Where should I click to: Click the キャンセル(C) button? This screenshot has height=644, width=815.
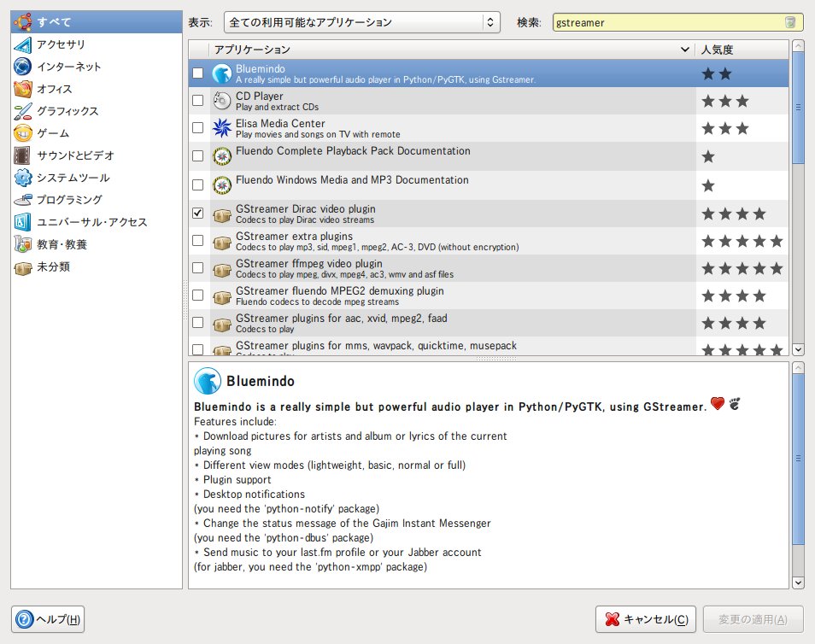coord(646,619)
